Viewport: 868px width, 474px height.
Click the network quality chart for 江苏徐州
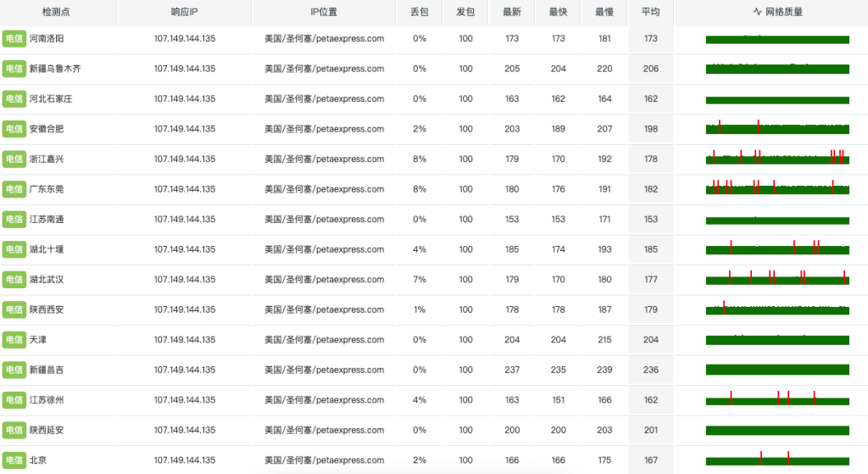(777, 399)
